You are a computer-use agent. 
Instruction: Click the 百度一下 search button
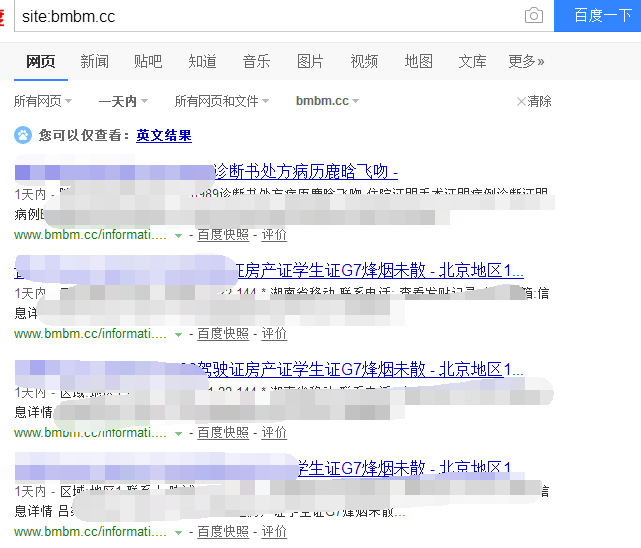(x=597, y=16)
